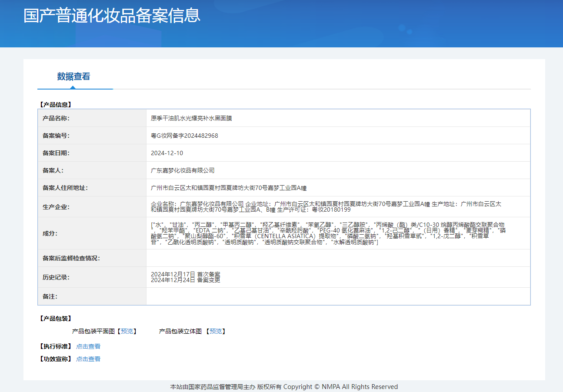Click the 备案后监督检查情况 row label

(x=71, y=258)
